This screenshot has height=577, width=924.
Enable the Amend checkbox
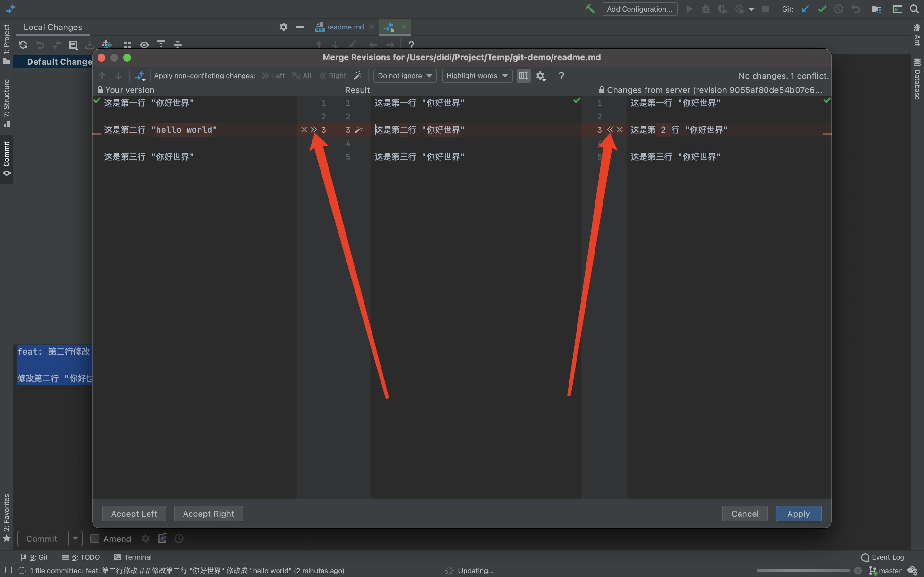coord(95,539)
